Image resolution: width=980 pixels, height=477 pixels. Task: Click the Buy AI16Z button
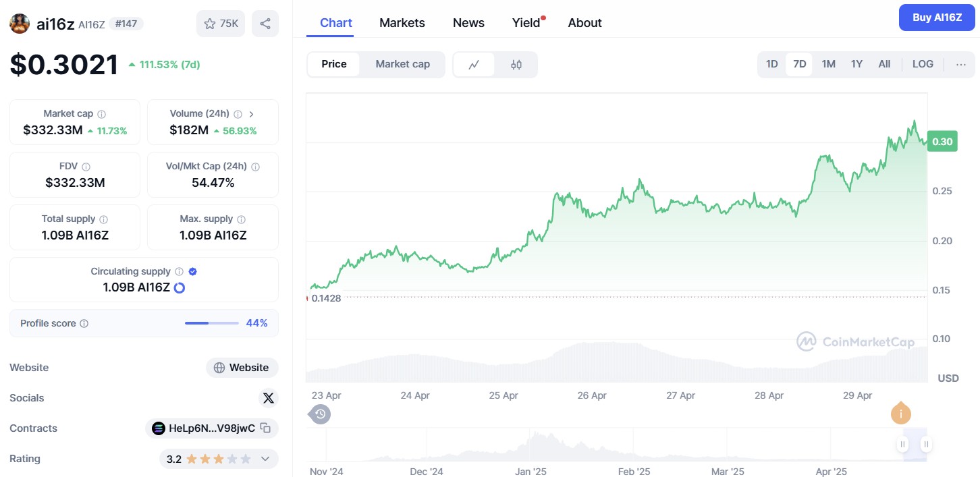(937, 18)
